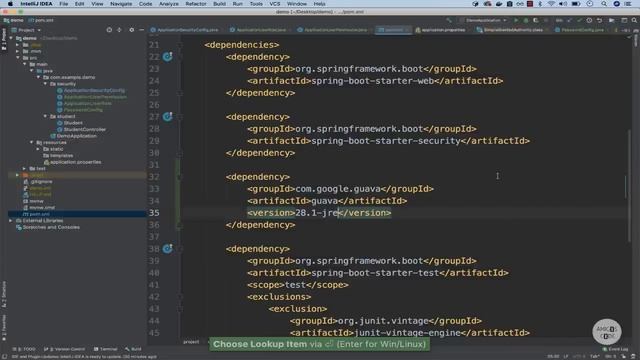640x360 pixels.
Task: Click the expand/collapse all icon in Project panel
Action: coord(119,30)
